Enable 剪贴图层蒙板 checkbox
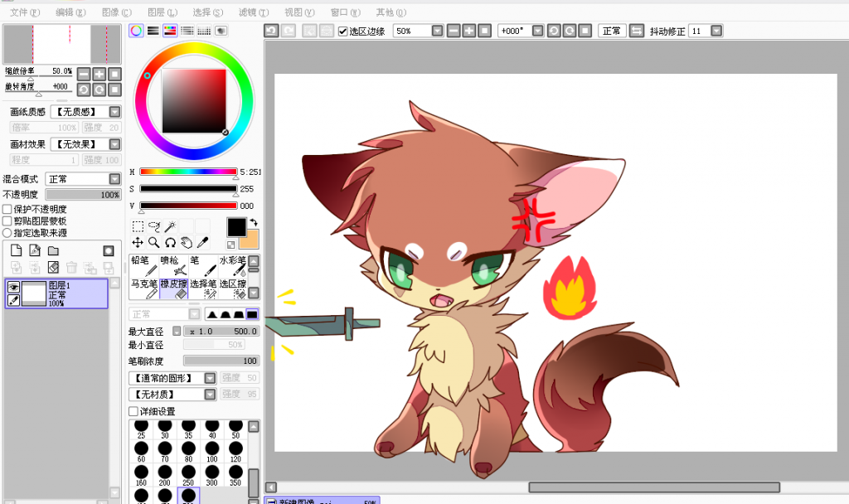The image size is (849, 504). point(7,220)
